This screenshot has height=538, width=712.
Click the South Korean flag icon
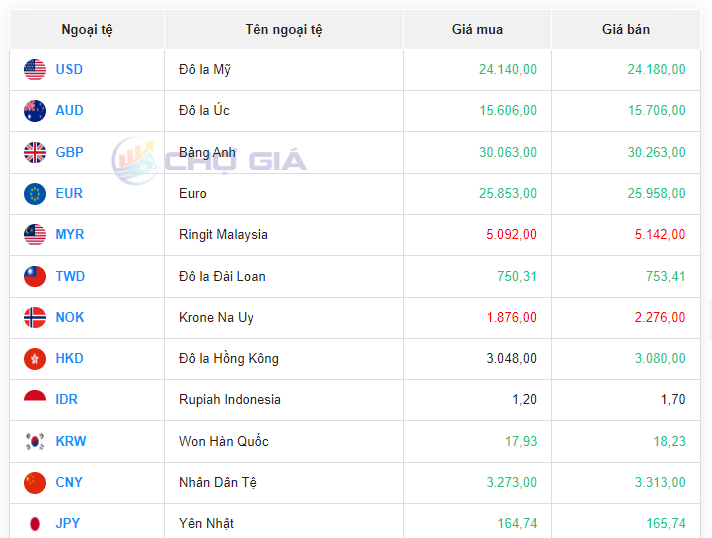[35, 442]
